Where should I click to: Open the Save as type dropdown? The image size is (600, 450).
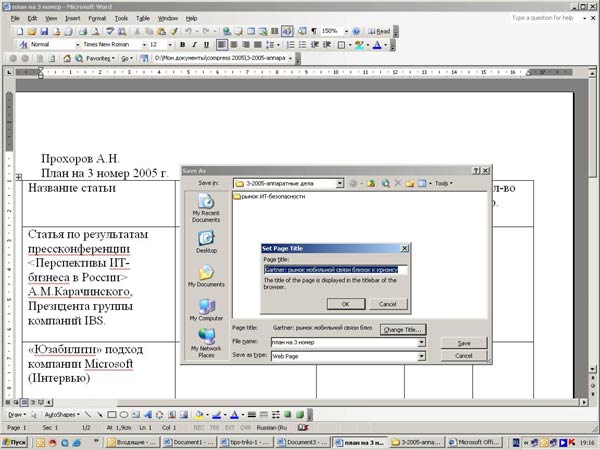coord(423,355)
